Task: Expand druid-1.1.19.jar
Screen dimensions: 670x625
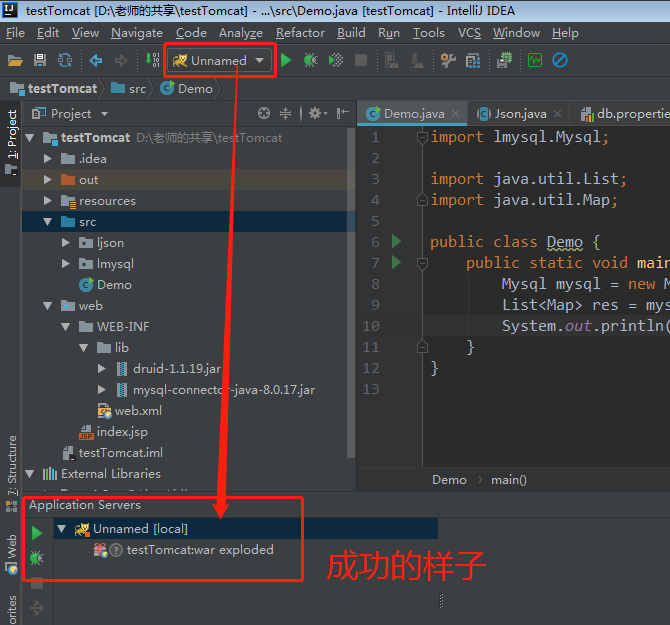Action: coord(102,368)
